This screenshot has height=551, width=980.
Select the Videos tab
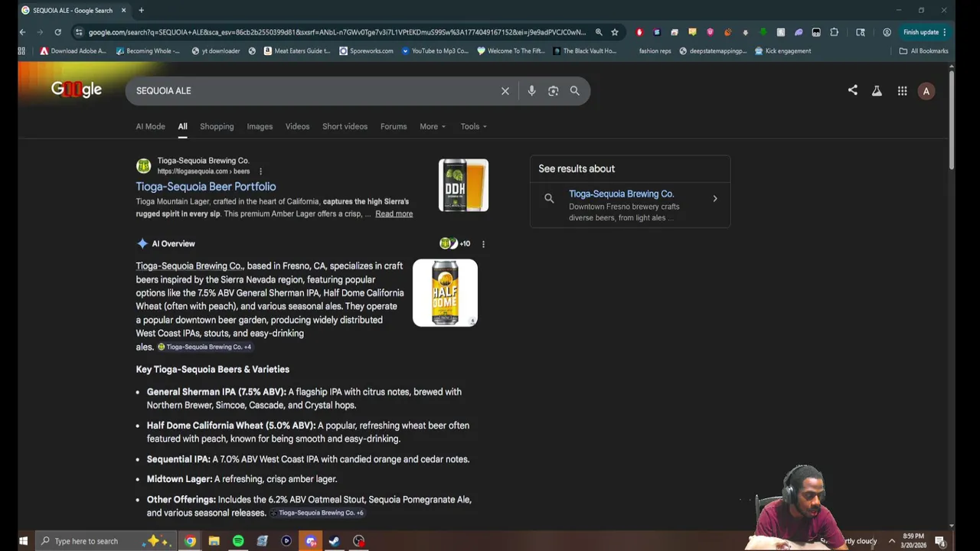(x=297, y=126)
